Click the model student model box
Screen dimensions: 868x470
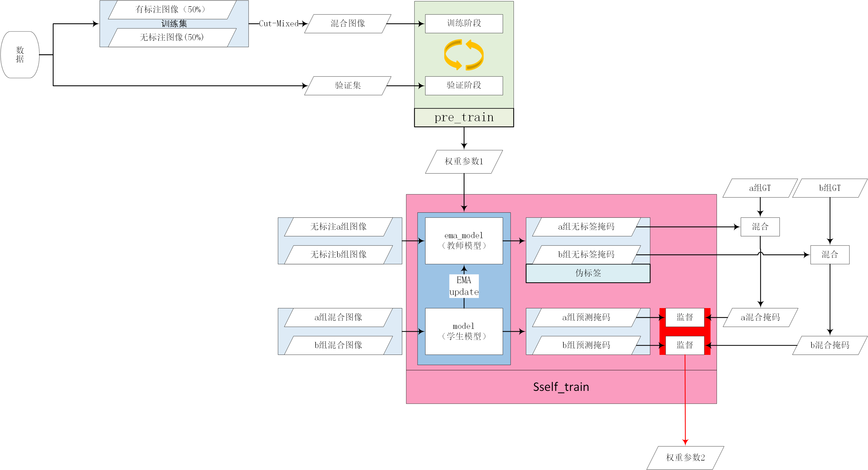[464, 331]
